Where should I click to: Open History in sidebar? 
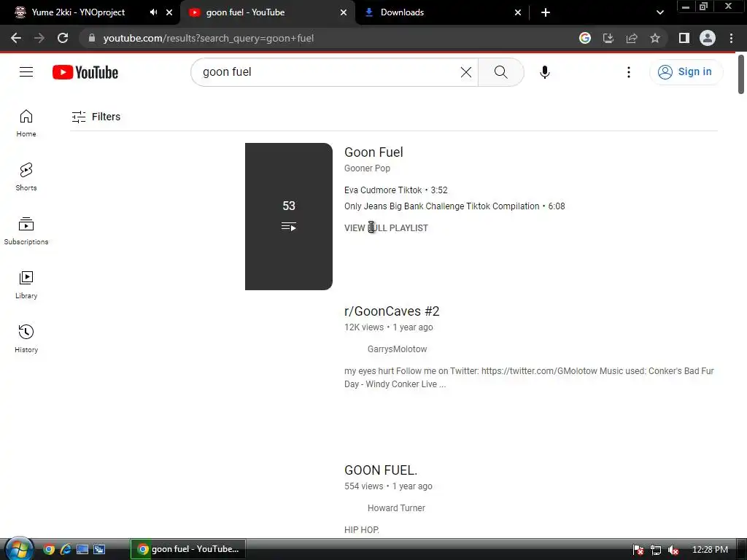click(26, 338)
